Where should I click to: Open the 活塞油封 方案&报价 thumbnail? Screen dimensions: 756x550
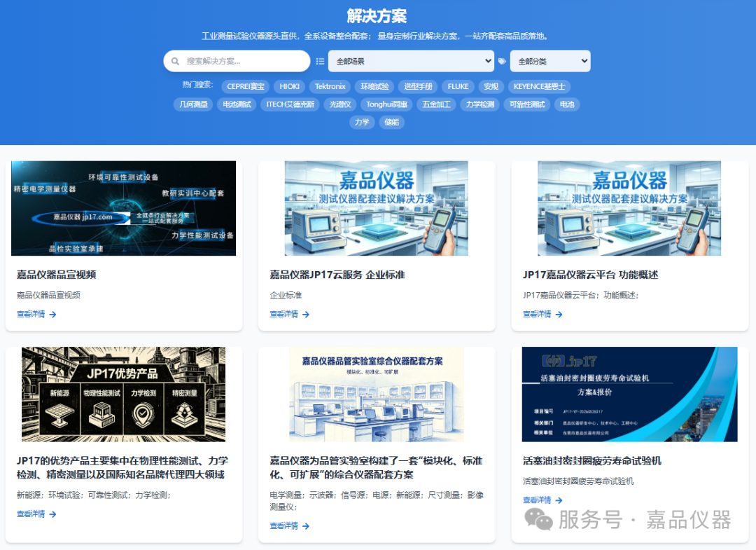(630, 394)
